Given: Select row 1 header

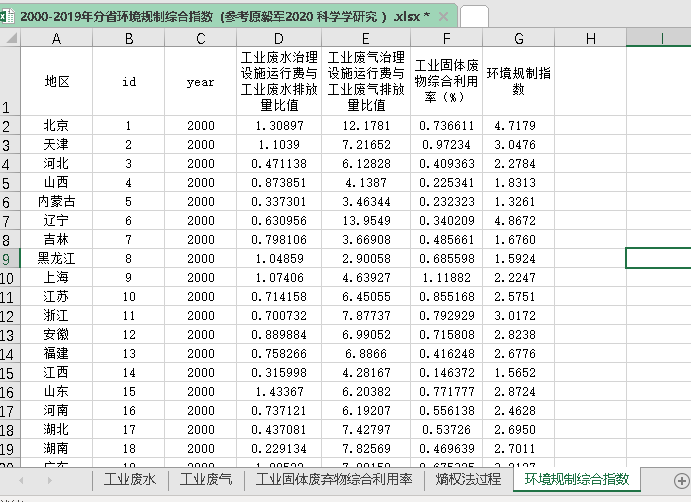Looking at the screenshot, I should pos(10,81).
